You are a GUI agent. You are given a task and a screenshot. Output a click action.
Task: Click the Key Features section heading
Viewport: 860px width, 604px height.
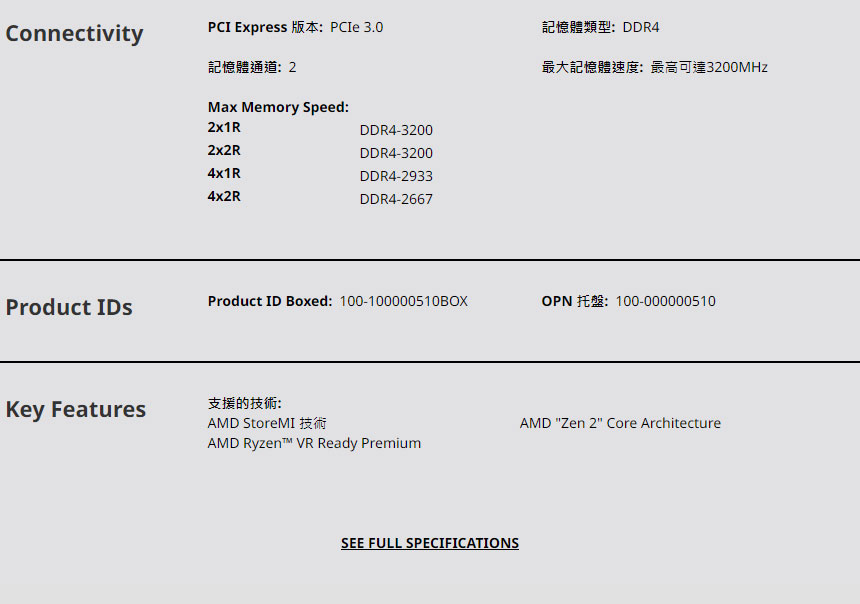click(x=76, y=409)
